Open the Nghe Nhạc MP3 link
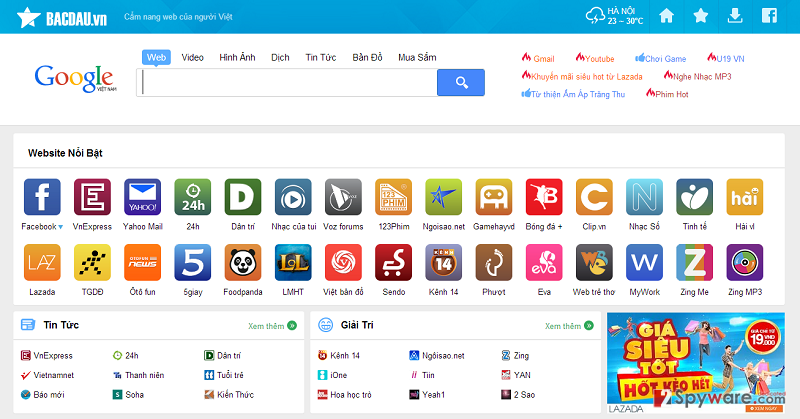 pos(697,76)
